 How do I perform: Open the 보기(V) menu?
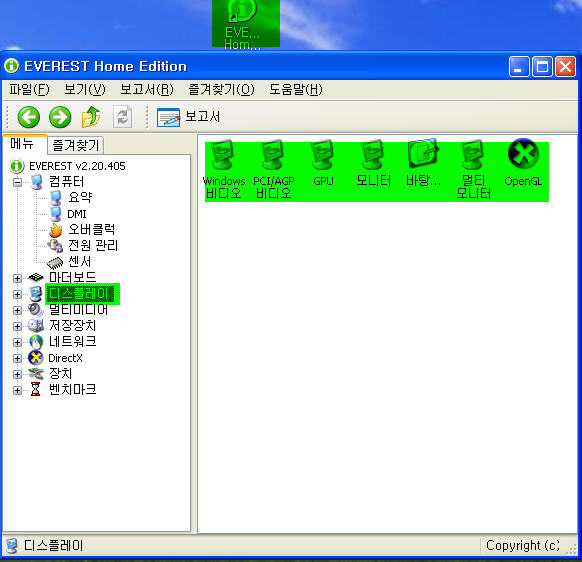click(x=85, y=89)
